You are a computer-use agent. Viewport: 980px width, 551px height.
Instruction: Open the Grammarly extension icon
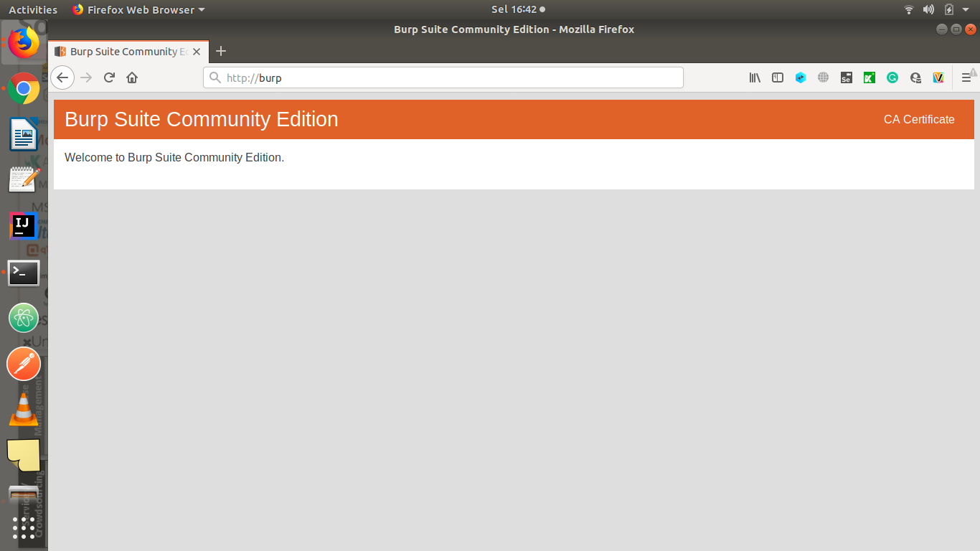[x=892, y=77]
